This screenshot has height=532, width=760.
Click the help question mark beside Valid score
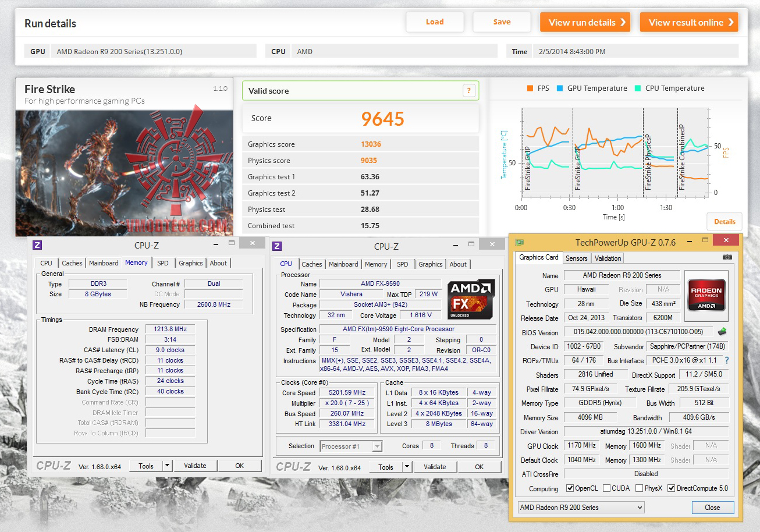point(469,91)
